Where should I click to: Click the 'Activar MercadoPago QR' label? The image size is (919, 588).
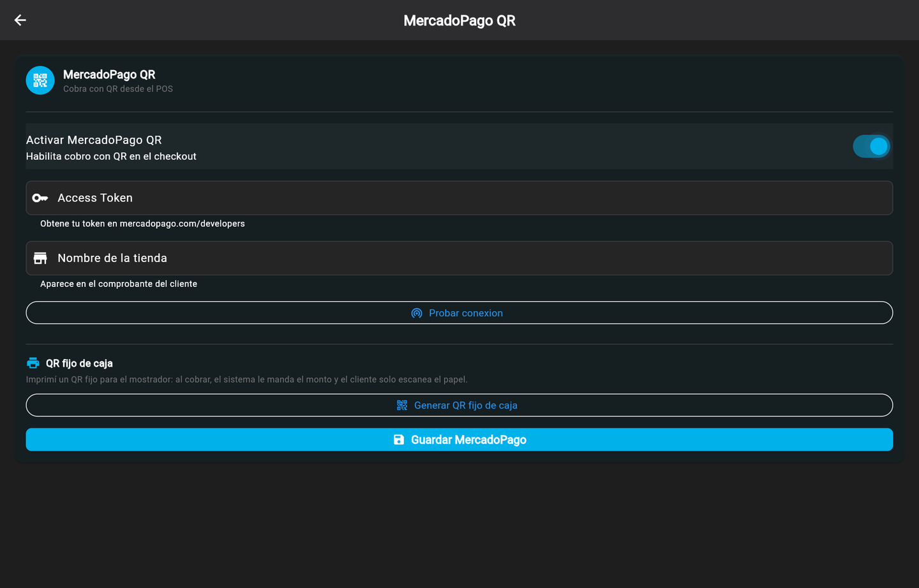click(94, 140)
